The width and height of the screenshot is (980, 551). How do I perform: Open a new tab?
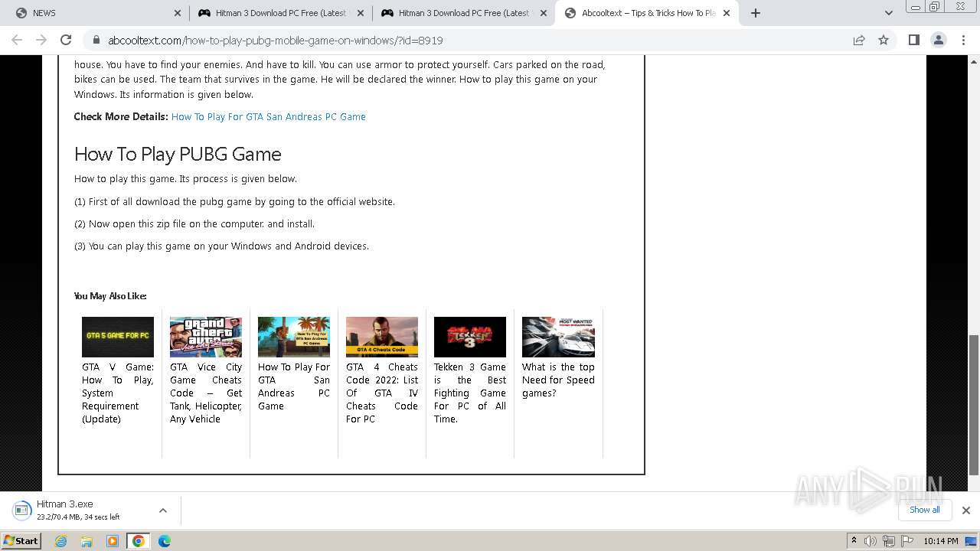(755, 13)
